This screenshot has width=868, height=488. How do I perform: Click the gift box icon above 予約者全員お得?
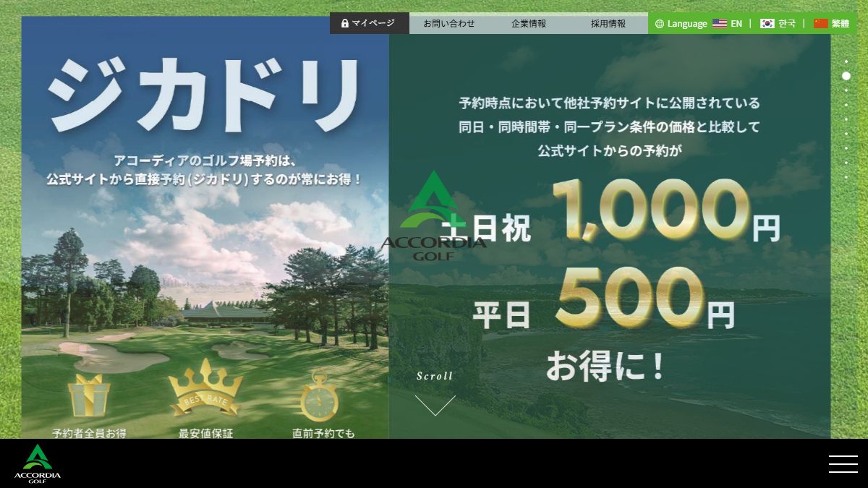(89, 395)
